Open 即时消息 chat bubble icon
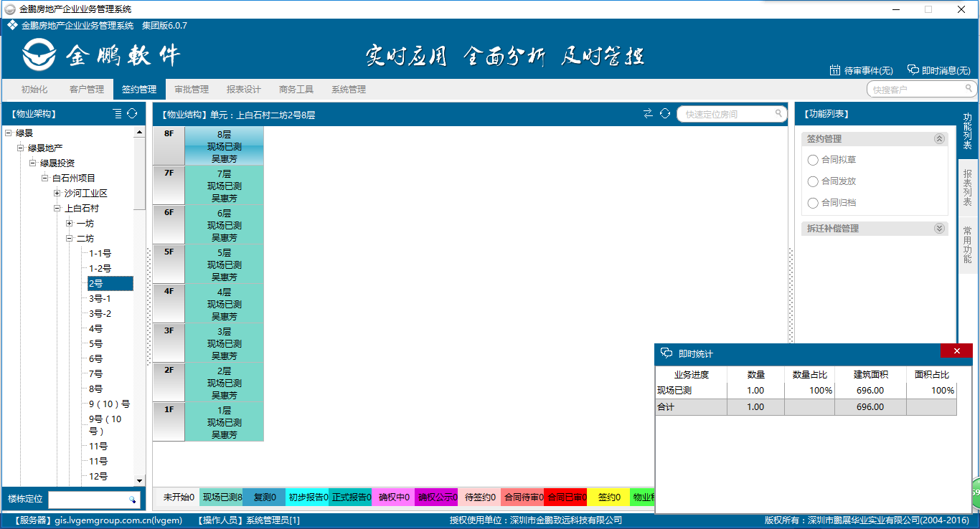This screenshot has height=529, width=980. point(913,70)
